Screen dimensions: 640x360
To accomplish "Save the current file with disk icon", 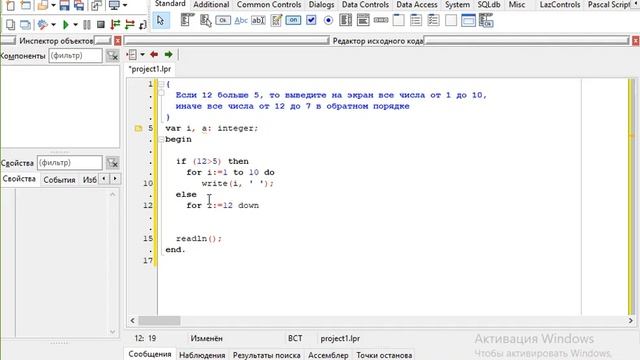I will coord(64,5).
